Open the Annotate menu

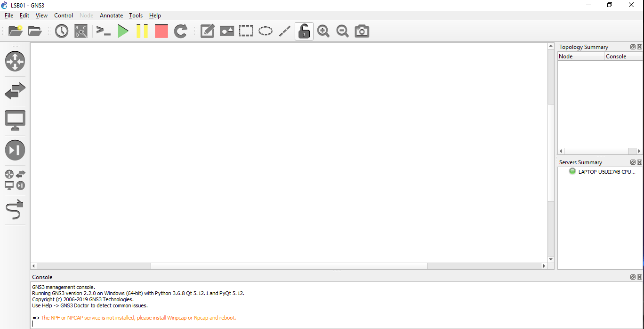click(x=111, y=16)
